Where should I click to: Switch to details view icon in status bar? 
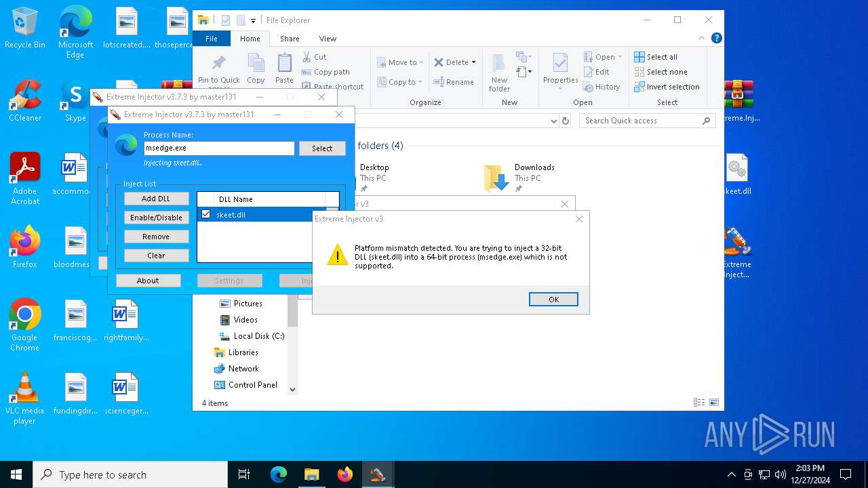699,403
